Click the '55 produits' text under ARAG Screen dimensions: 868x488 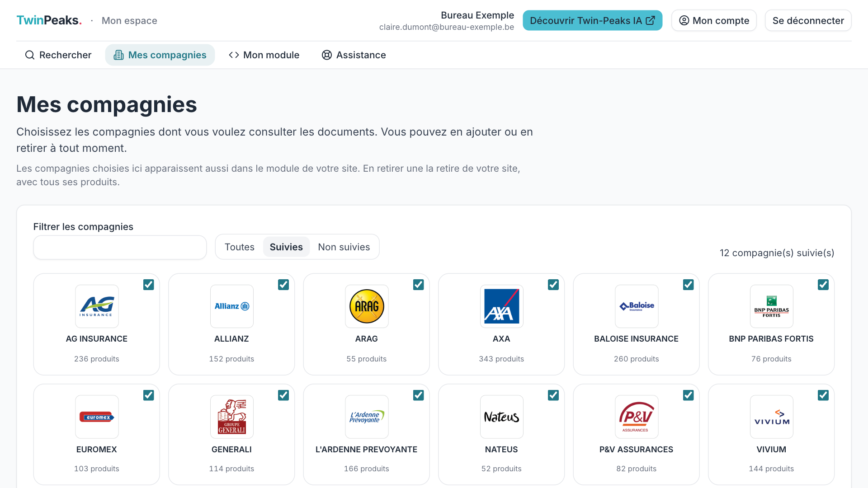(x=367, y=359)
